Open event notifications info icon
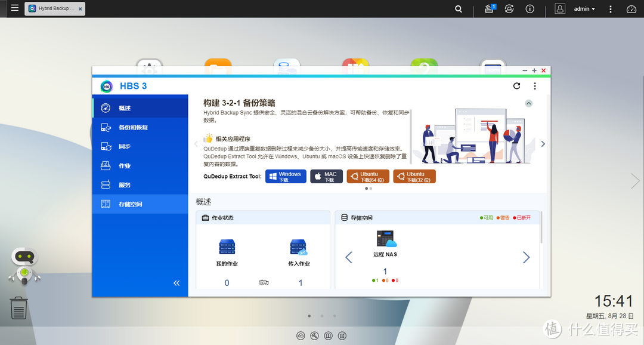 530,8
